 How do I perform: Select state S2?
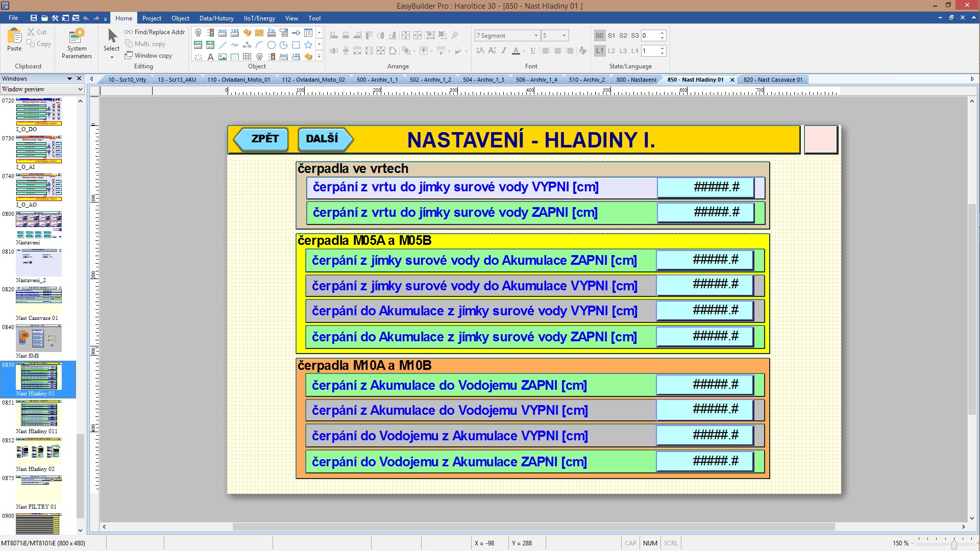pos(623,36)
